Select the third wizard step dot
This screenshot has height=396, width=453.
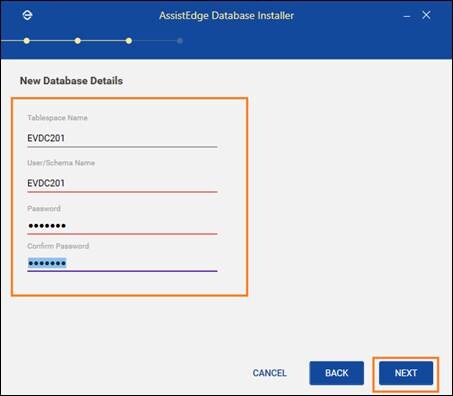pos(129,41)
